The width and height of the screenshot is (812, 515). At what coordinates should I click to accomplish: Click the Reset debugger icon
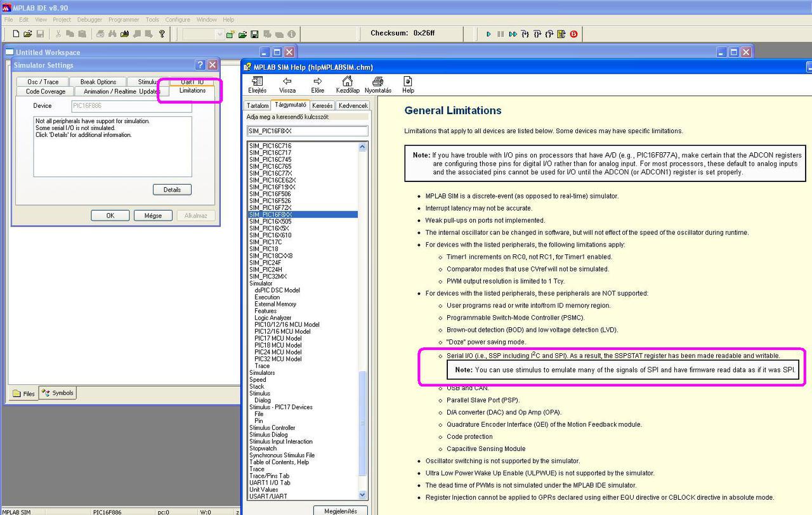[x=561, y=34]
